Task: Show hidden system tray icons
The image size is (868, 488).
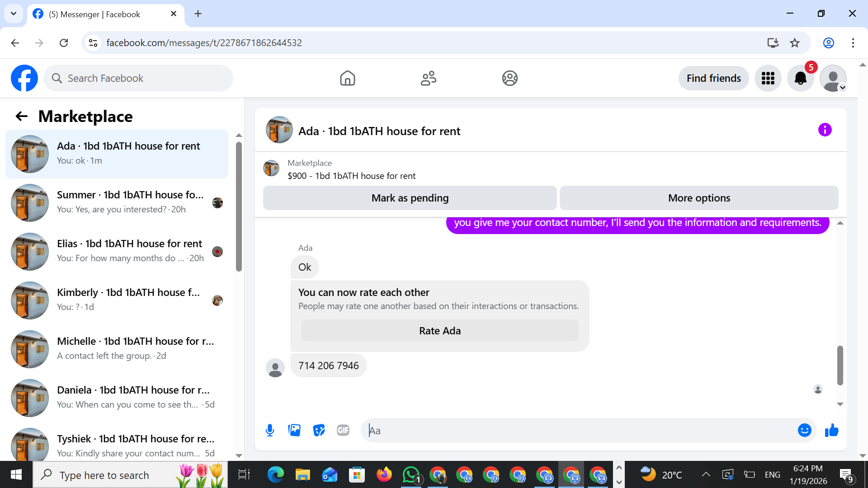Action: [706, 474]
